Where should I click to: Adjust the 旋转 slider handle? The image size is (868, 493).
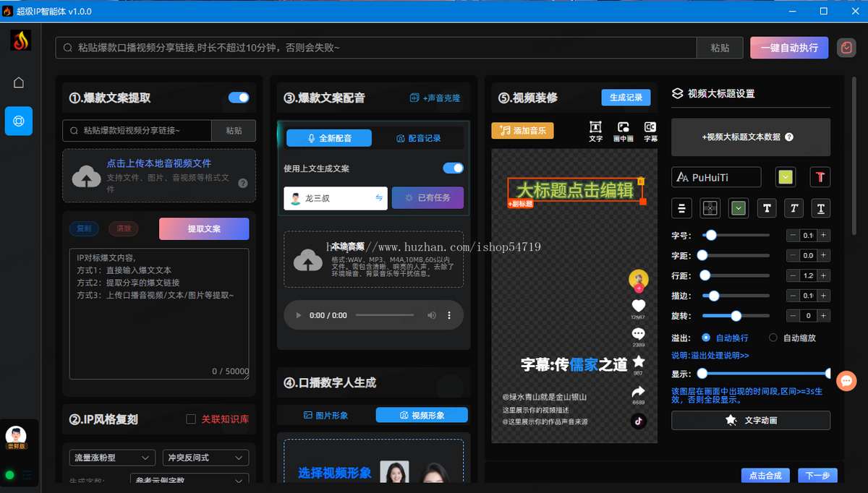pos(736,316)
